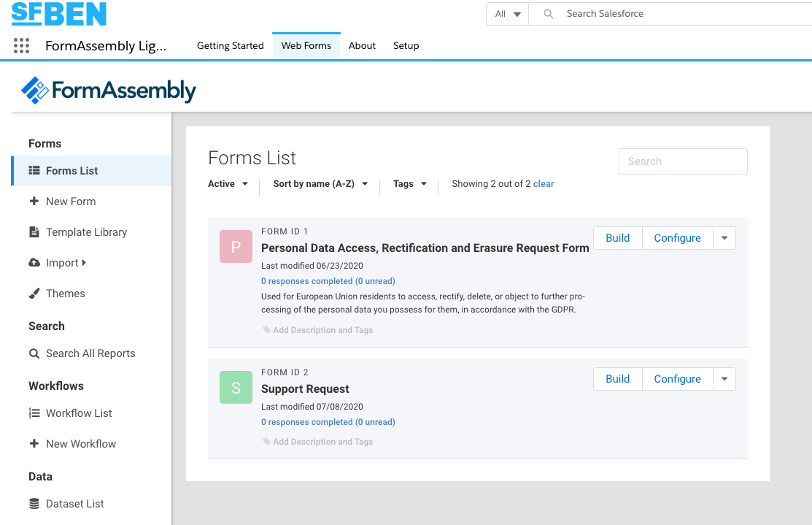Viewport: 812px width, 525px height.
Task: Open Search All Reports in sidebar
Action: pos(91,353)
